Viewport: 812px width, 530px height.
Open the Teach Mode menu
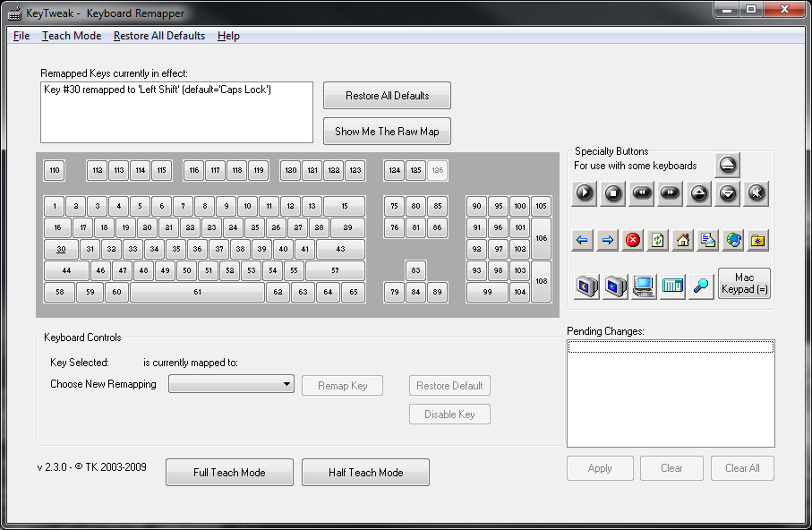[x=72, y=36]
